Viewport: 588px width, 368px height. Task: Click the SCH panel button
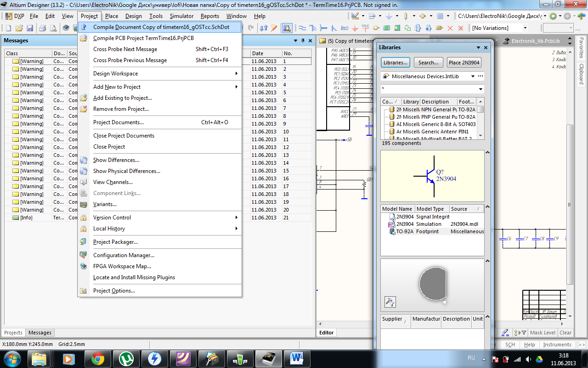click(x=510, y=345)
